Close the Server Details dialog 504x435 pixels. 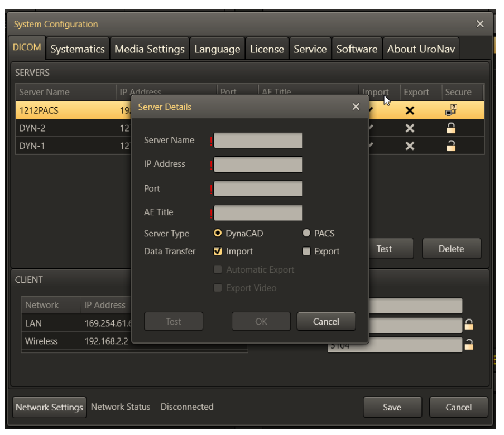coord(356,107)
